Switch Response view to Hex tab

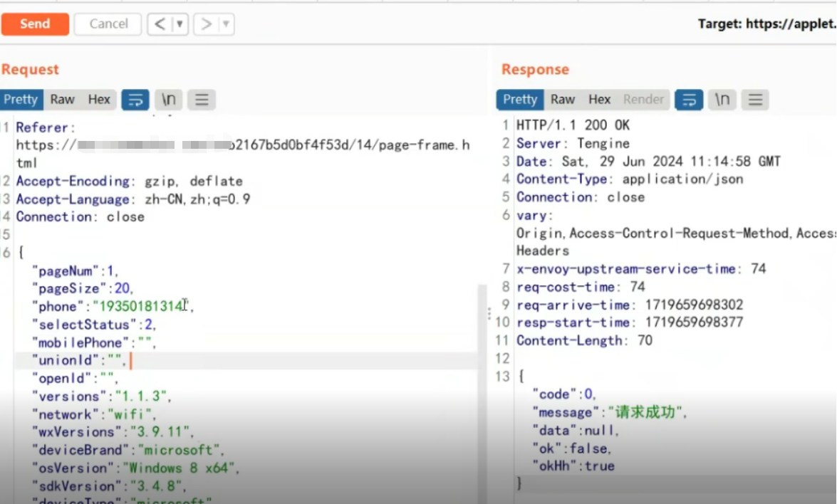point(599,100)
